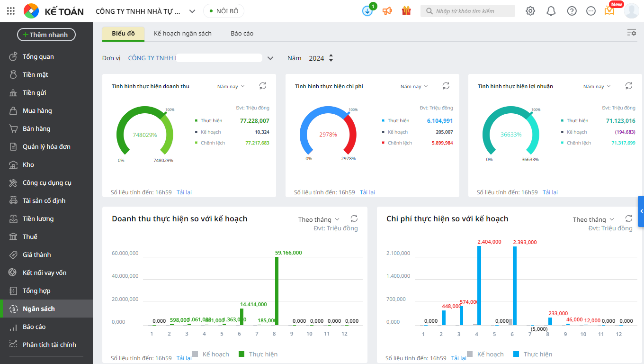Open Tổng hợp module
This screenshot has width=644, height=364.
coord(46,291)
